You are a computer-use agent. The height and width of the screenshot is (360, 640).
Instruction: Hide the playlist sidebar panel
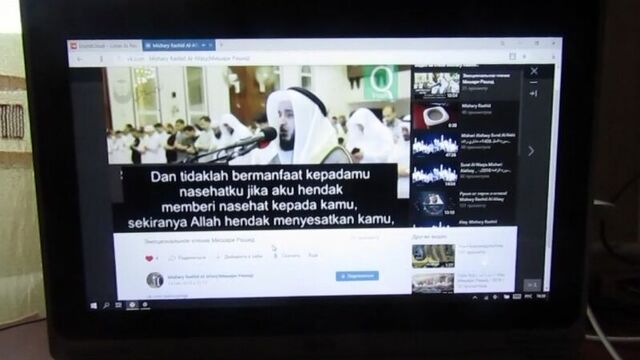point(533,93)
